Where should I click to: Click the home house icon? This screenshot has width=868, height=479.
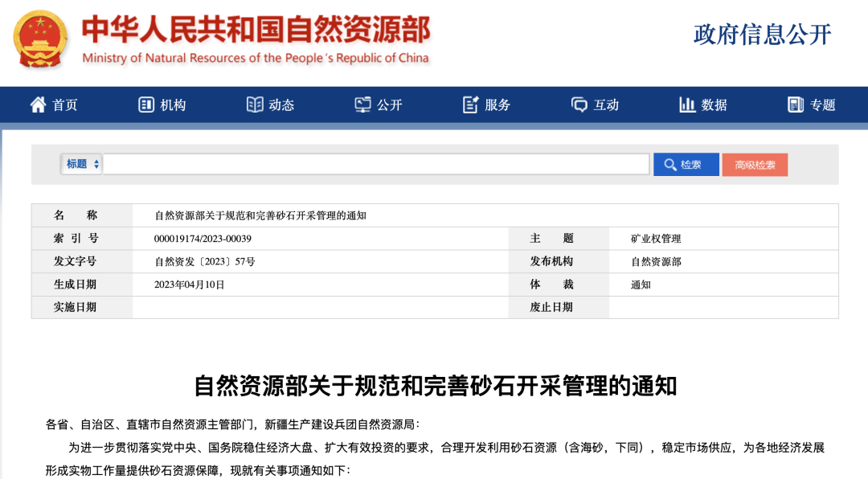click(x=38, y=104)
